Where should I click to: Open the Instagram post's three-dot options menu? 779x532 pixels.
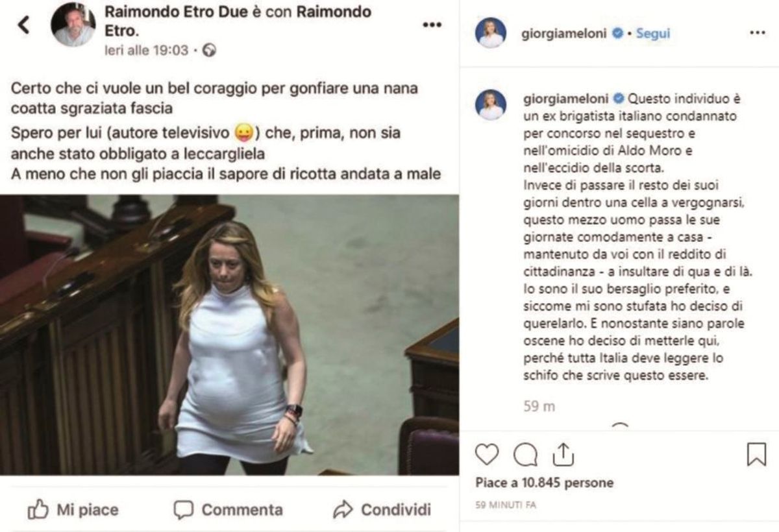[757, 33]
